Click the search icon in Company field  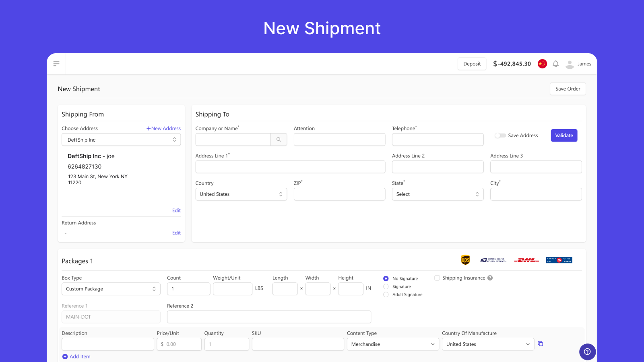pos(279,140)
